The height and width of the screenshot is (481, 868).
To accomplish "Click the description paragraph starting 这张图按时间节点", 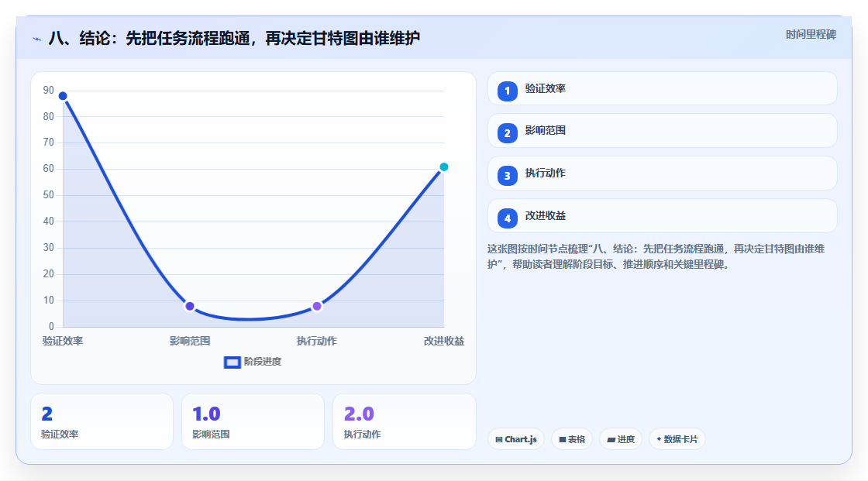I will 656,257.
